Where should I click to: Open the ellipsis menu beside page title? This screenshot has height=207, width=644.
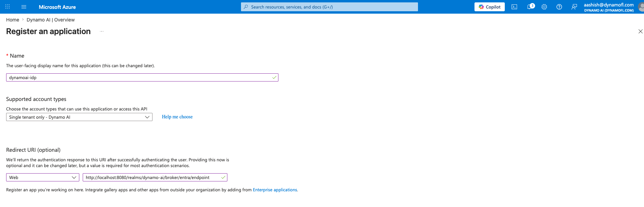click(101, 31)
